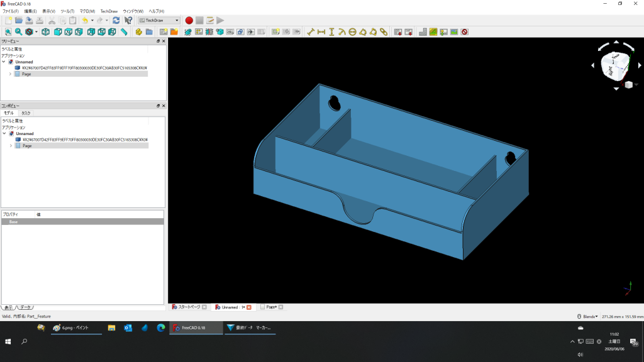The image size is (644, 362).
Task: Open the draw style dropdown arrow
Action: click(x=36, y=32)
